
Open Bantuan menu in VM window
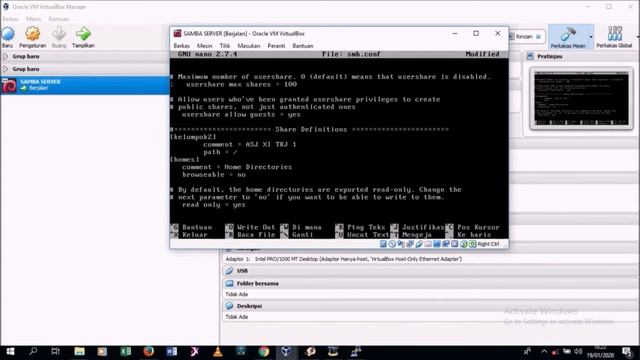click(303, 46)
